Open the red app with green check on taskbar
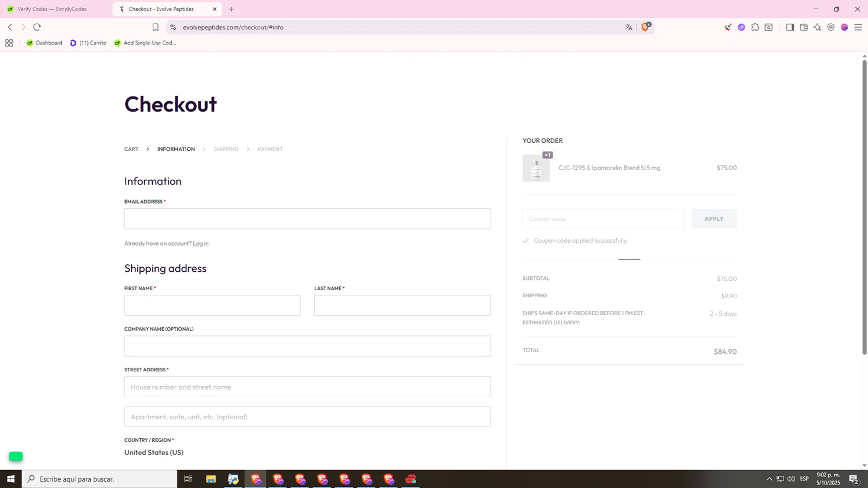 [411, 479]
